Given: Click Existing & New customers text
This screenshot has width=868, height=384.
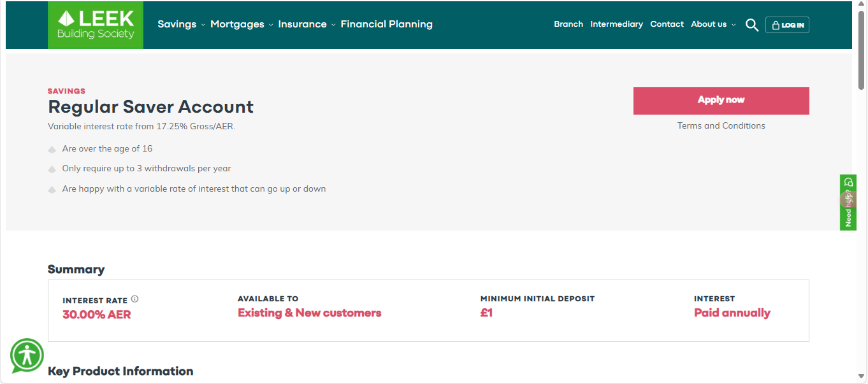Looking at the screenshot, I should tap(310, 313).
